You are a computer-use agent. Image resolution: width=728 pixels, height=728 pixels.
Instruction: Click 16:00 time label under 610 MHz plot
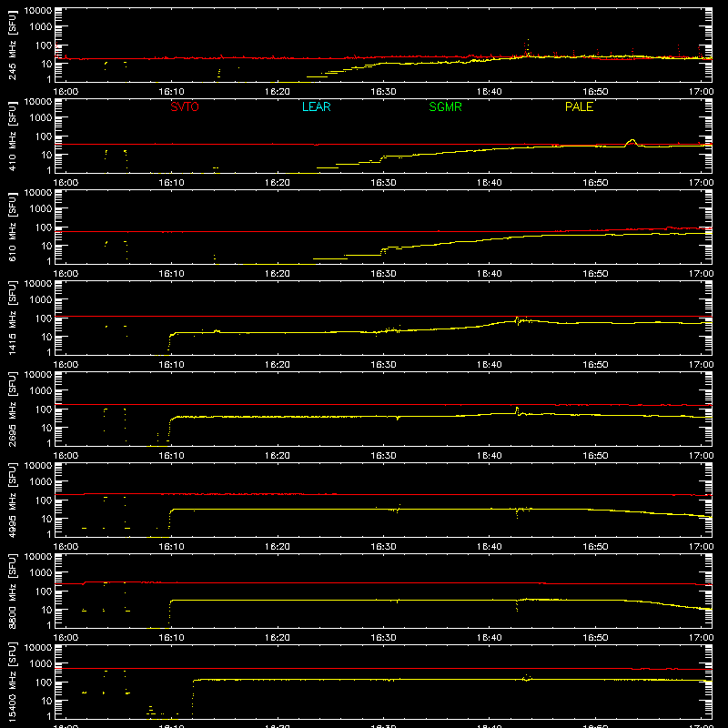[x=66, y=274]
